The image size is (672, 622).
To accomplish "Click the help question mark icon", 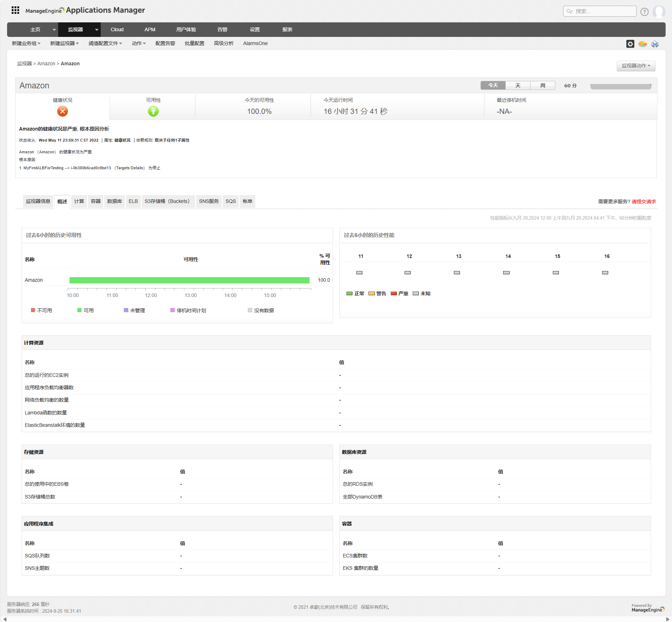I will 644,11.
